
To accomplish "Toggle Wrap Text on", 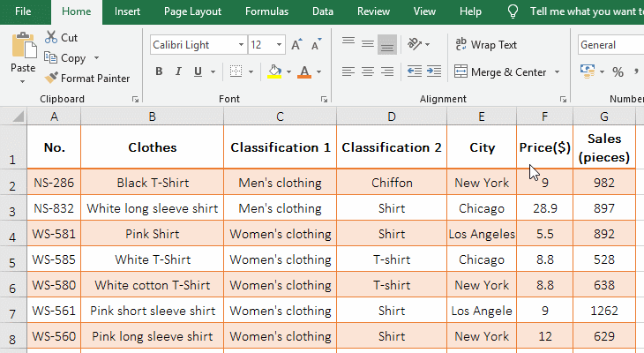I will pyautogui.click(x=486, y=44).
